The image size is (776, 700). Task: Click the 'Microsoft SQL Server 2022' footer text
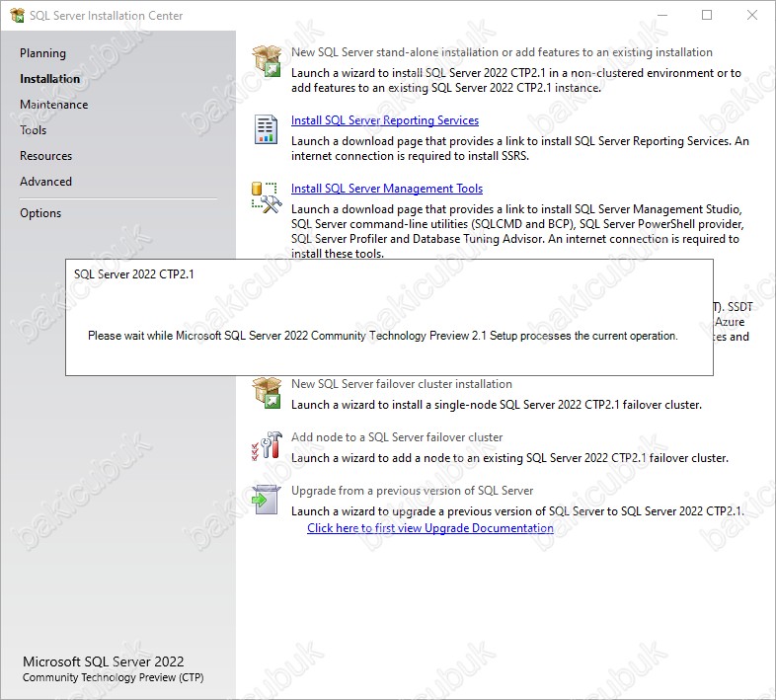[103, 661]
